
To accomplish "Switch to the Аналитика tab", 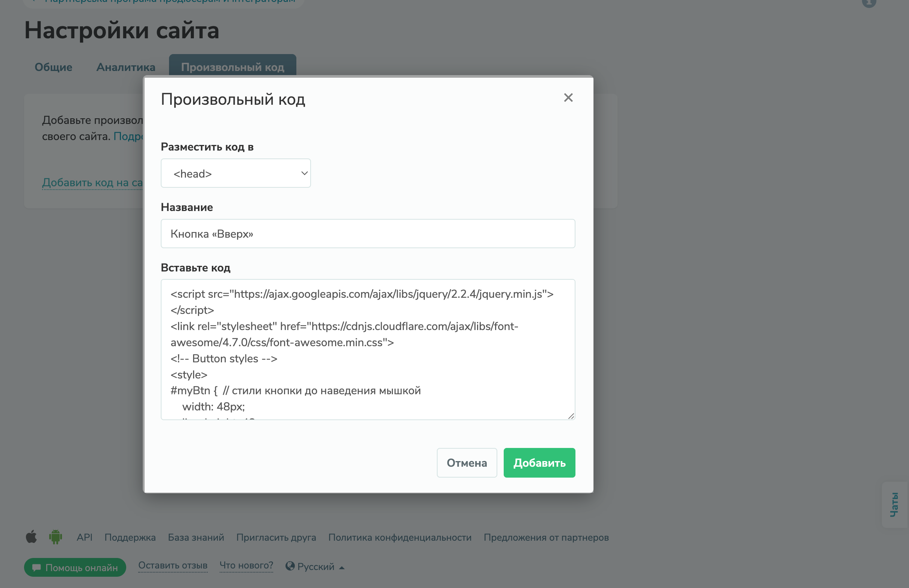I will tap(126, 67).
